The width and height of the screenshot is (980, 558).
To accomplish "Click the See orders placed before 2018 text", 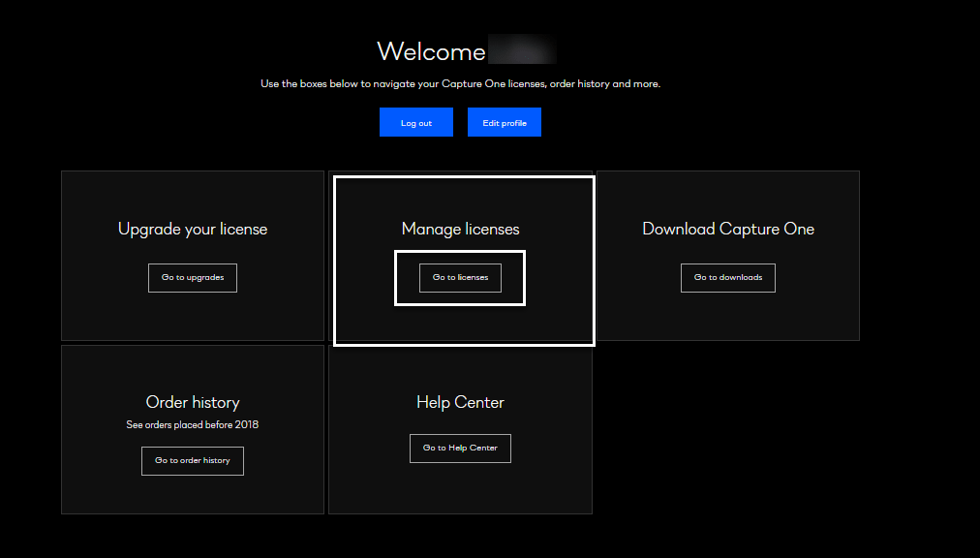I will [x=192, y=424].
